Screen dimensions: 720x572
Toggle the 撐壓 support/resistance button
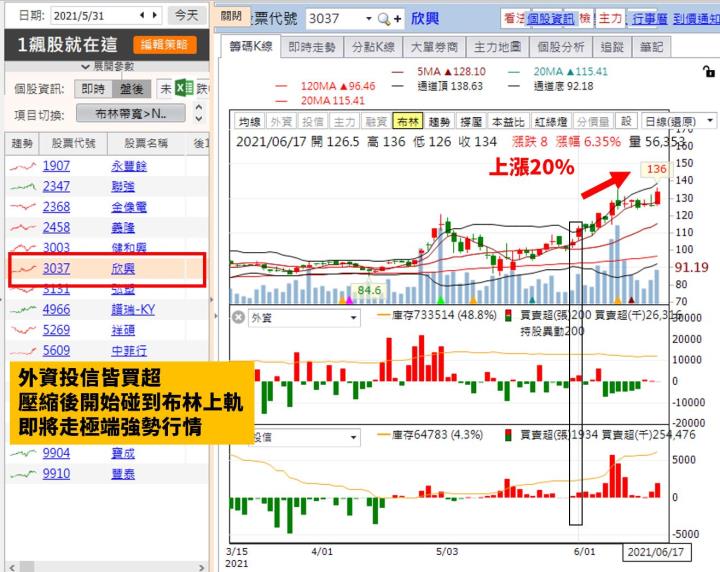pos(471,122)
